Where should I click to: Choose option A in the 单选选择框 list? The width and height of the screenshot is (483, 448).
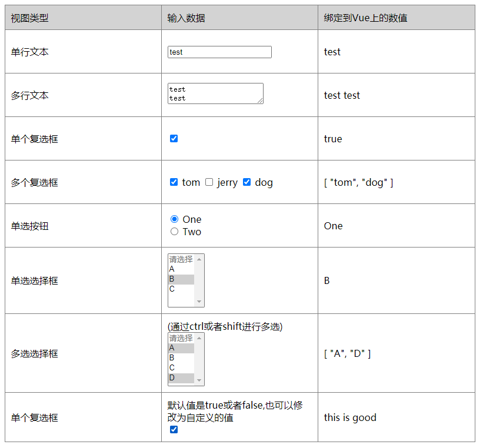tap(181, 269)
